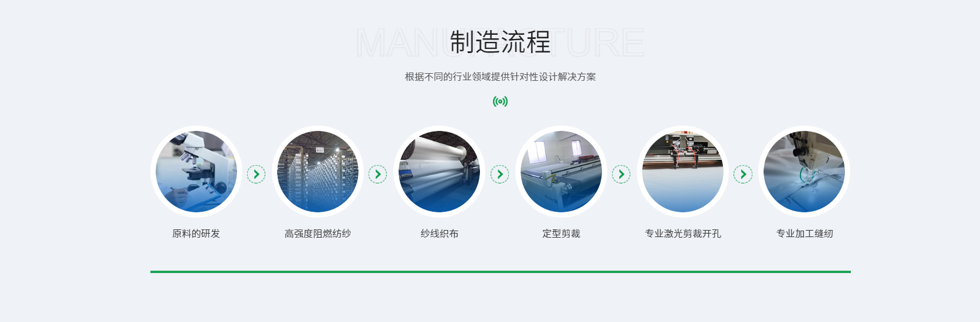The image size is (980, 322).
Task: Open the microscope 原料的研发 image
Action: coord(196,172)
